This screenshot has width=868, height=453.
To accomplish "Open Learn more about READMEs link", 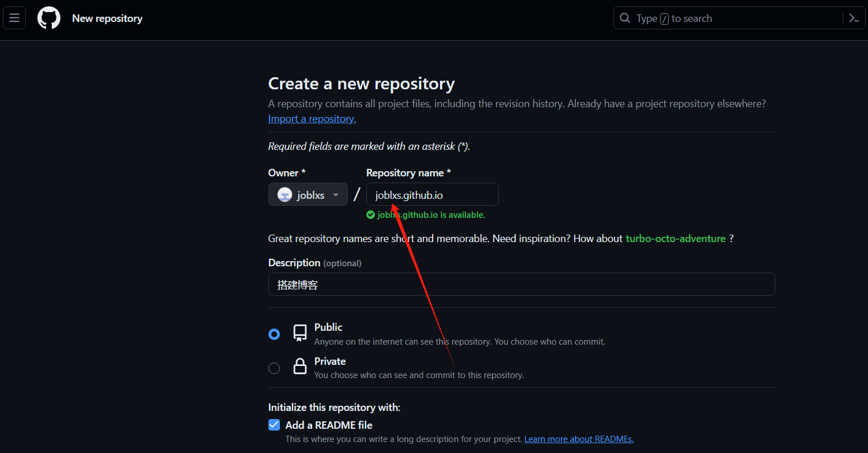I will [578, 439].
